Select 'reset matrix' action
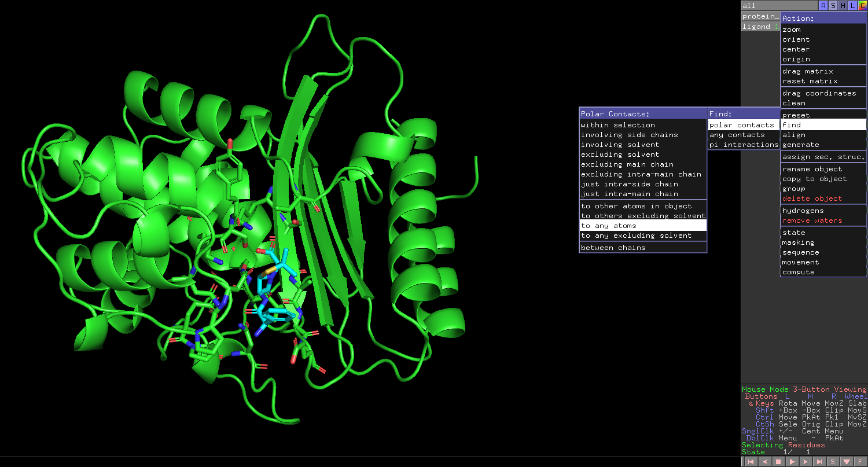This screenshot has height=467, width=868. click(x=823, y=81)
